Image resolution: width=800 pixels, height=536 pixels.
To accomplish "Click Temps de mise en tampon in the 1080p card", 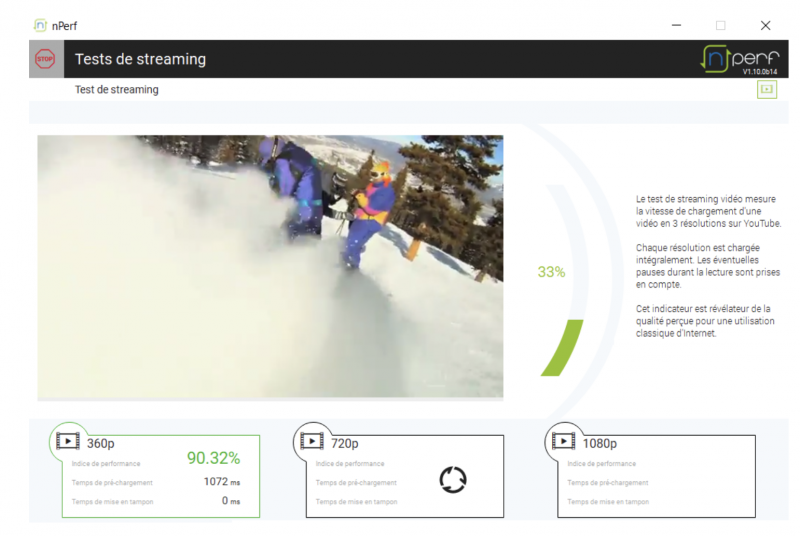I will (608, 502).
